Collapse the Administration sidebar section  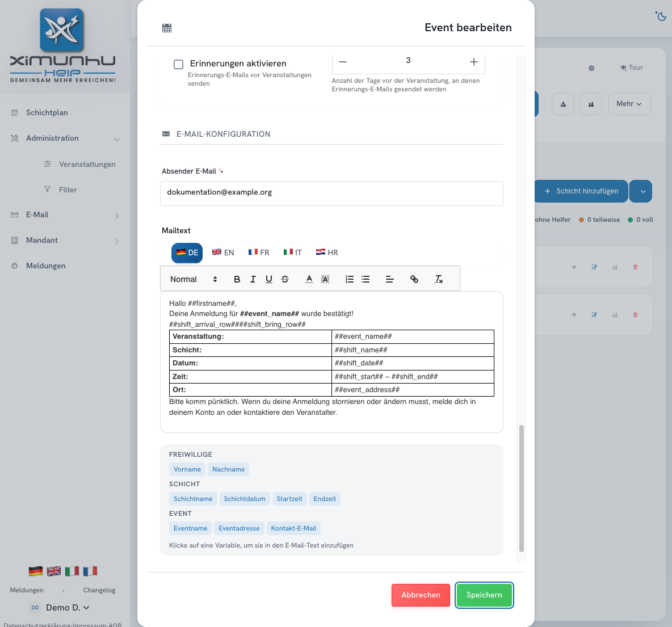[x=65, y=138]
